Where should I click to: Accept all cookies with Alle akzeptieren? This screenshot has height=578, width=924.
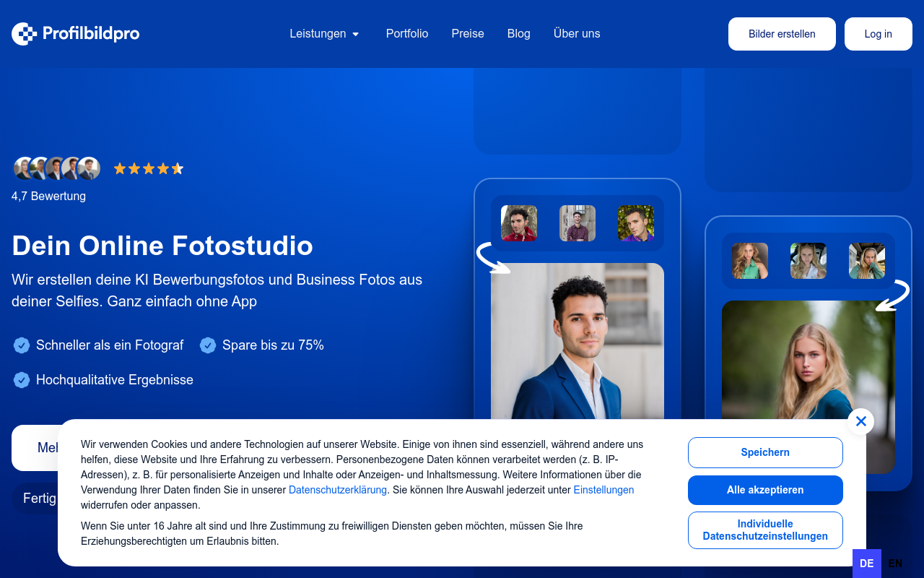point(765,490)
